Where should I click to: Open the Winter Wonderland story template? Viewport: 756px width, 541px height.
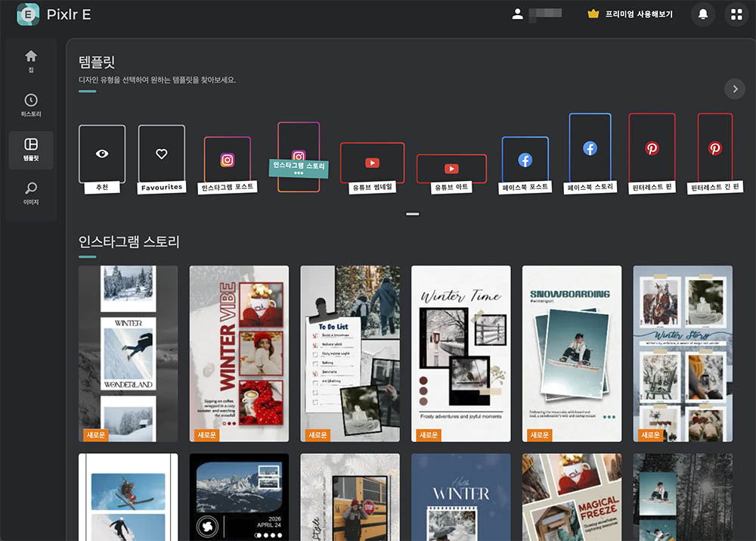[129, 353]
